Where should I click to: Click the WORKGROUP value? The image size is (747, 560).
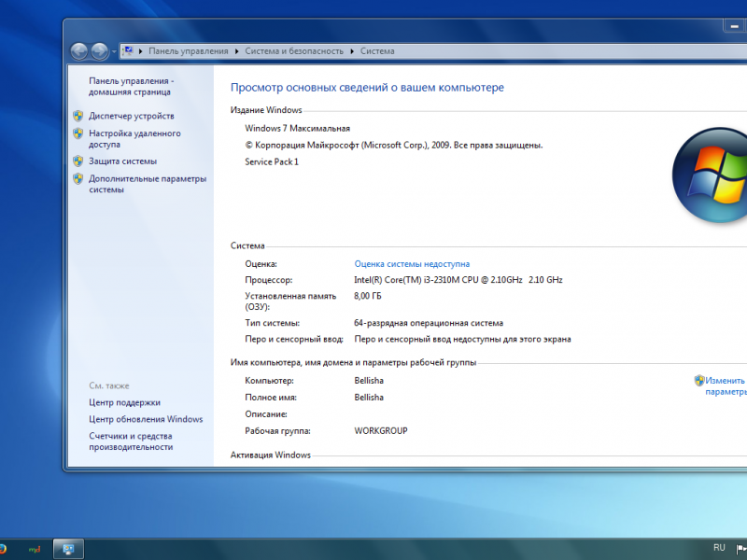[381, 430]
